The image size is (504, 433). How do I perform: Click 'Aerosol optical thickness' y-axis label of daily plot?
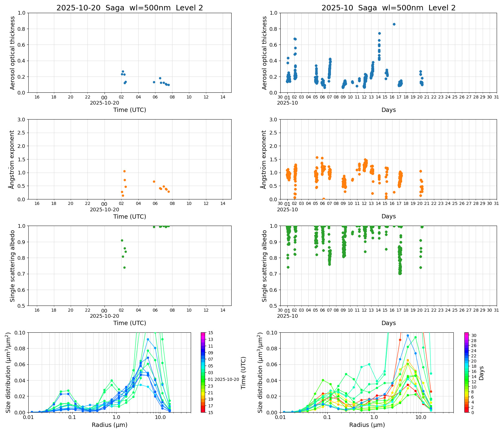(x=12, y=53)
